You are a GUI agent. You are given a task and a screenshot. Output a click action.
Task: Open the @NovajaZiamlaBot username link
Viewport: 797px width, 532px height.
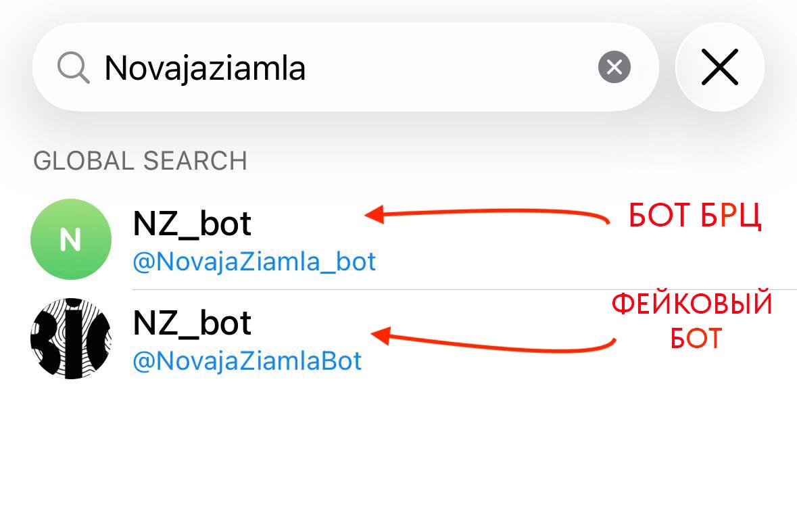click(x=247, y=361)
